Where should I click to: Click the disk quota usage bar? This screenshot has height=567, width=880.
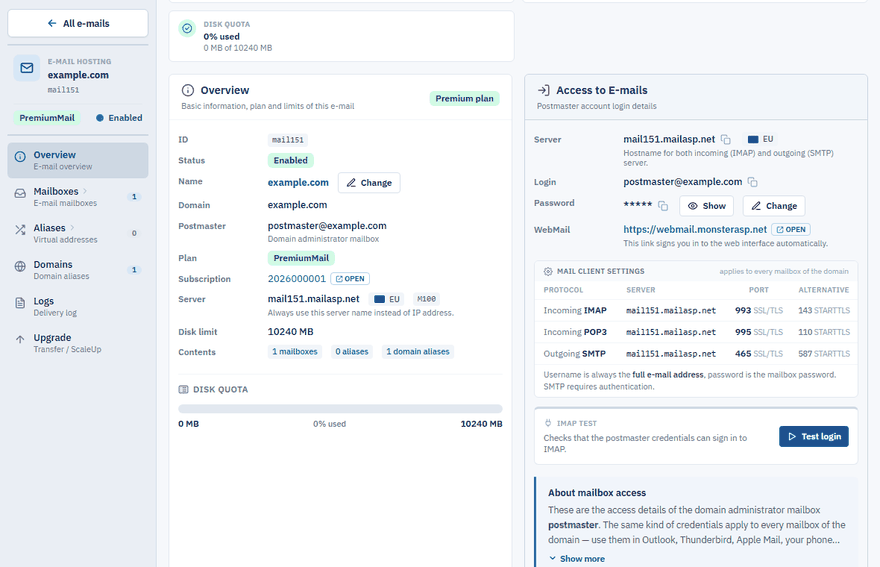click(340, 409)
